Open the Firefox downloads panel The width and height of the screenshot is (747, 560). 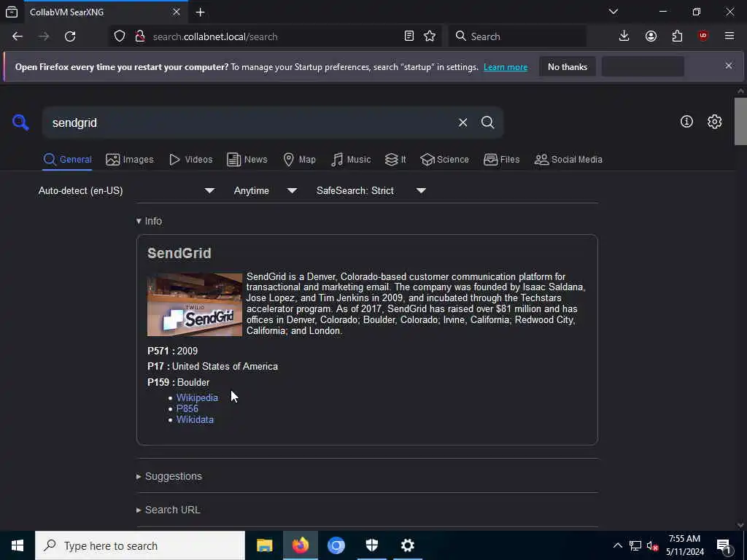coord(624,36)
